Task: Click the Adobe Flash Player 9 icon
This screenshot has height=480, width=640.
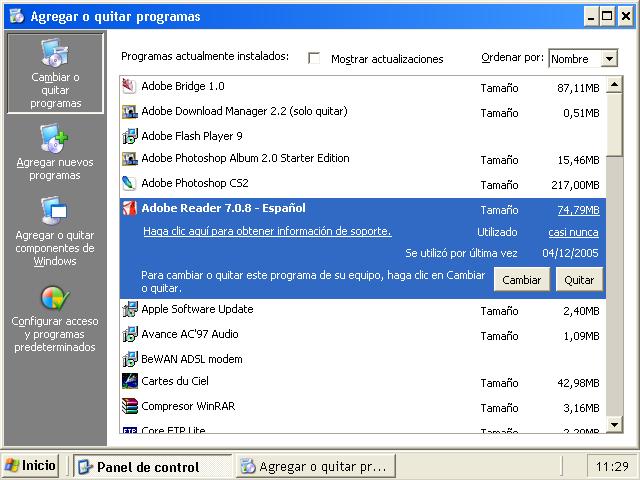Action: point(129,136)
